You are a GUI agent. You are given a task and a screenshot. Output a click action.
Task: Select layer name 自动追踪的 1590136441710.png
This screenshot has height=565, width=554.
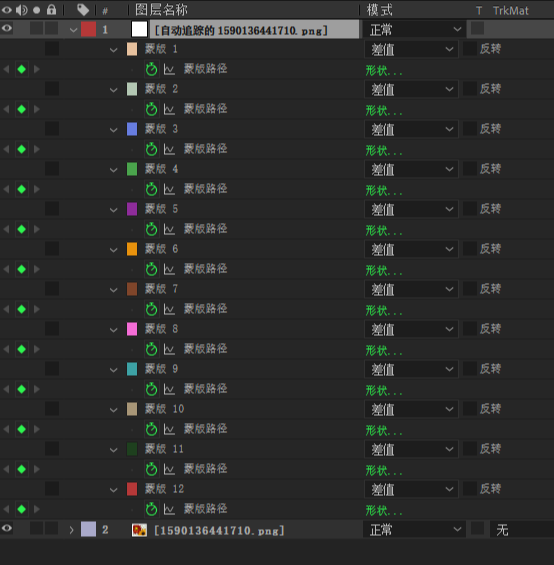[x=241, y=30]
